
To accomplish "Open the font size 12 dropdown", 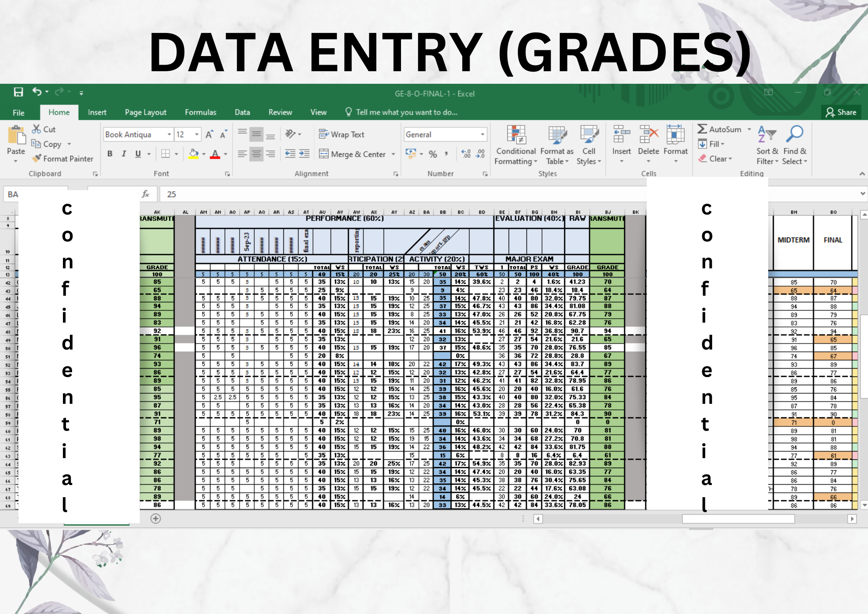I will (x=197, y=135).
